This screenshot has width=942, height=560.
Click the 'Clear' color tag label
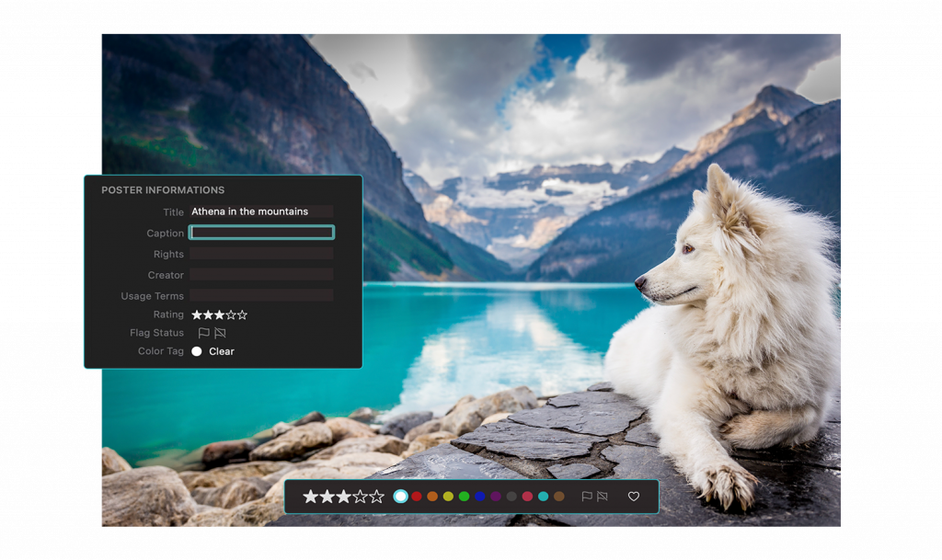(222, 351)
